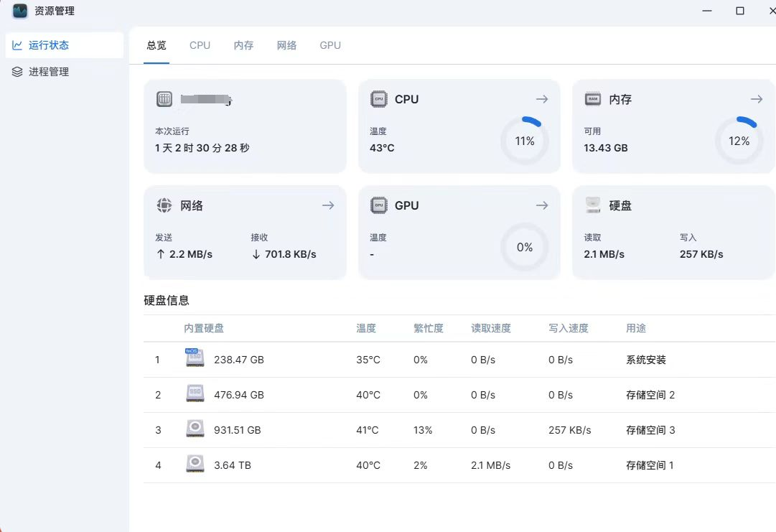Click the CPU 11% usage ring
The width and height of the screenshot is (776, 532).
525,141
